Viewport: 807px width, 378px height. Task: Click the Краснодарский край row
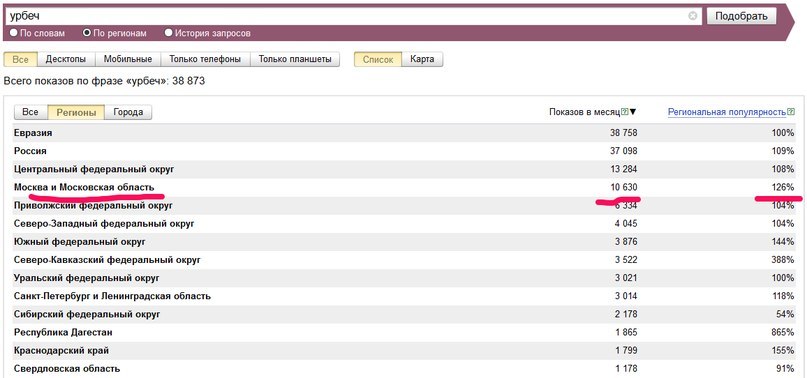coord(404,351)
